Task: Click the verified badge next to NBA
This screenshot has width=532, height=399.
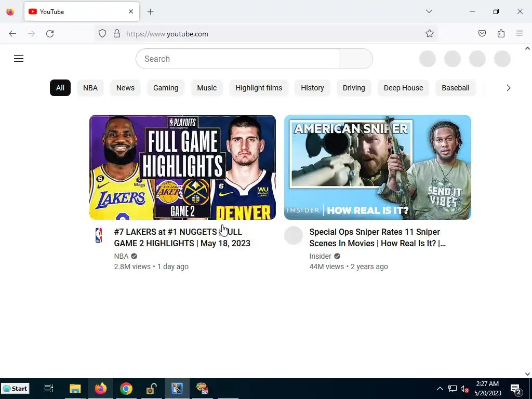Action: click(x=134, y=256)
